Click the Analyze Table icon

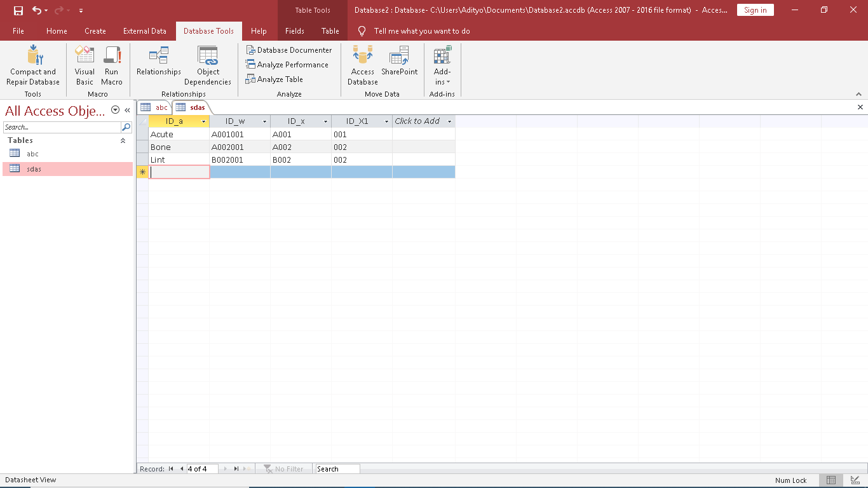coord(275,79)
